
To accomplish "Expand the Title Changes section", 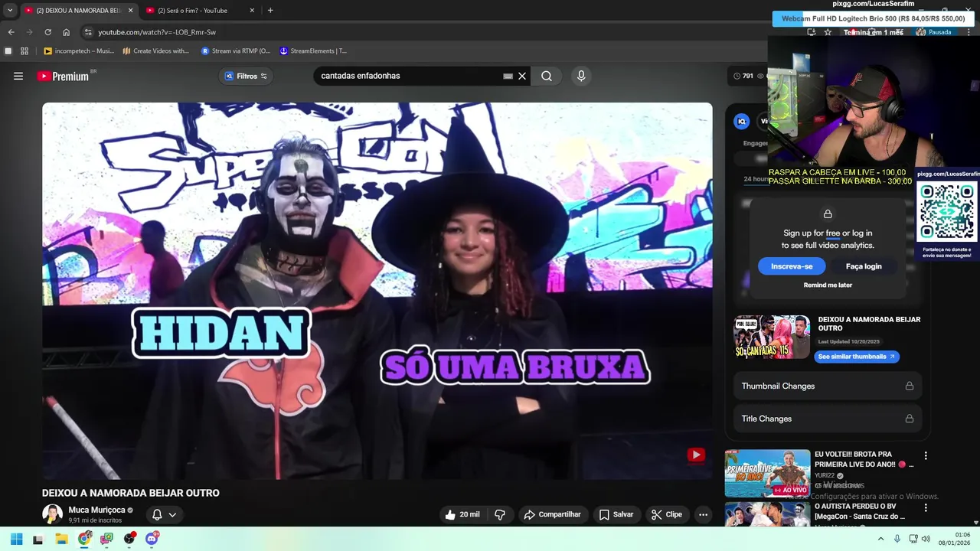I will [x=827, y=419].
